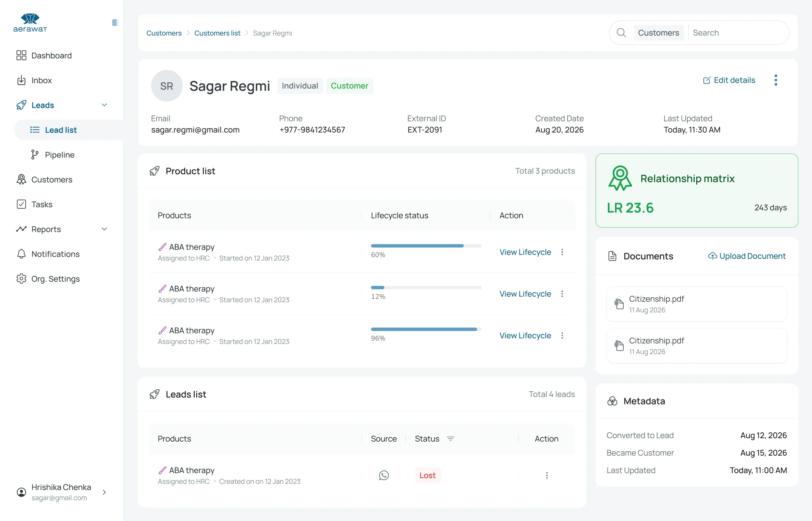This screenshot has width=812, height=521.
Task: Open more options for the Lost lead row
Action: coord(547,476)
